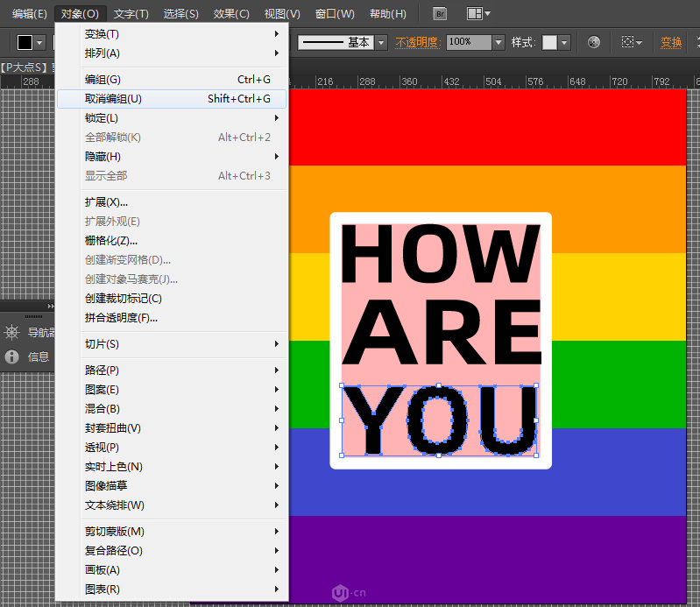The width and height of the screenshot is (700, 607).
Task: Open Adobe Bridge via the Br icon
Action: pyautogui.click(x=441, y=13)
